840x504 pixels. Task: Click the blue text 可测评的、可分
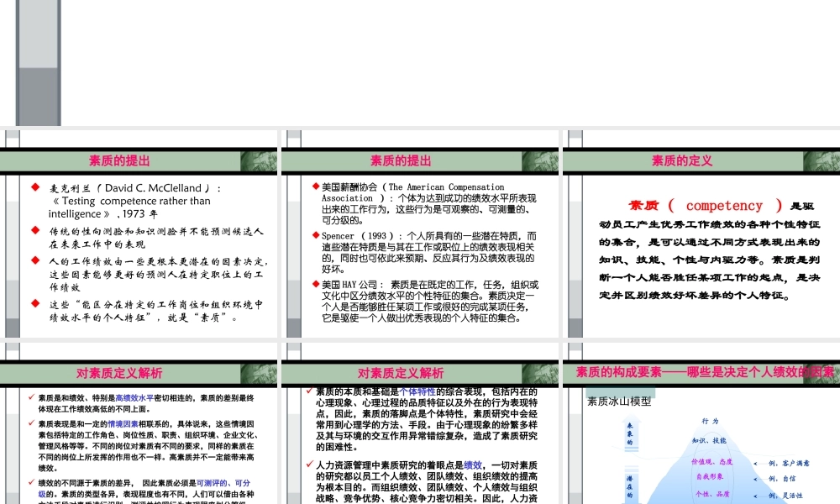(x=223, y=482)
